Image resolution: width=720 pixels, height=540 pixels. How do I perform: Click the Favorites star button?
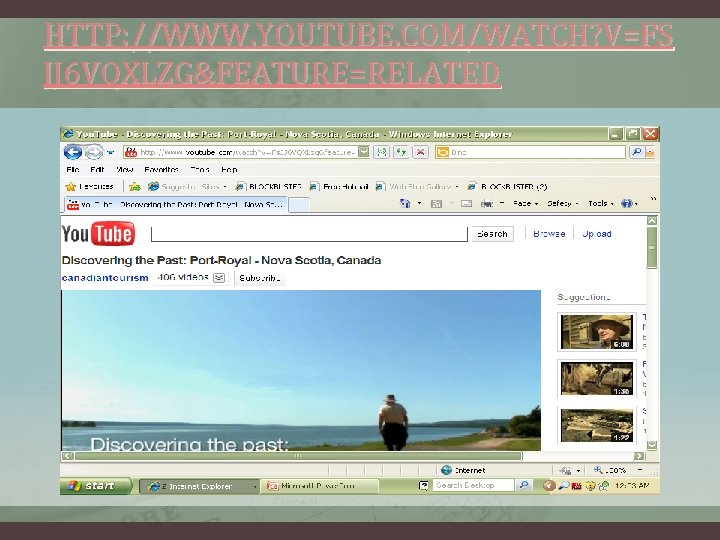point(90,186)
